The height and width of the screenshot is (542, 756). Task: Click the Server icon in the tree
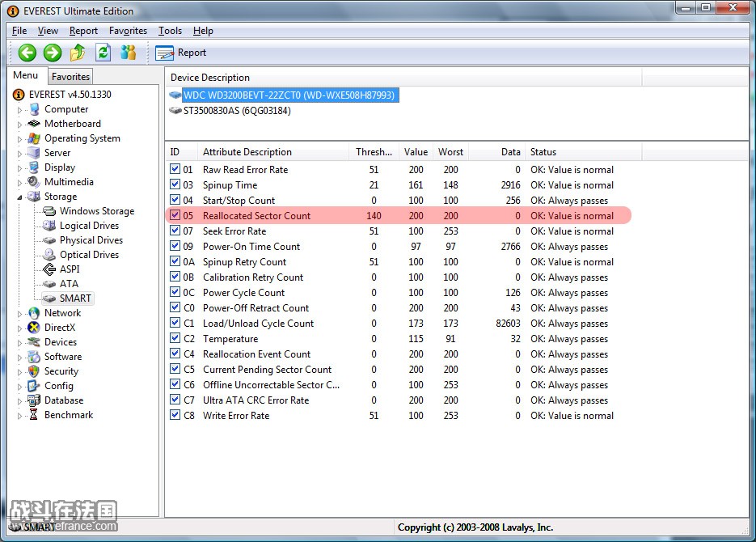coord(34,153)
